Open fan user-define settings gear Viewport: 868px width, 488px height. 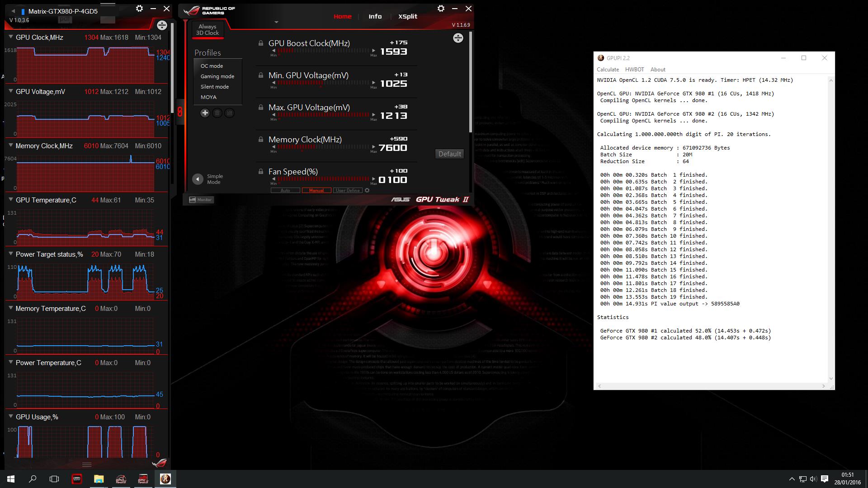[x=367, y=191]
